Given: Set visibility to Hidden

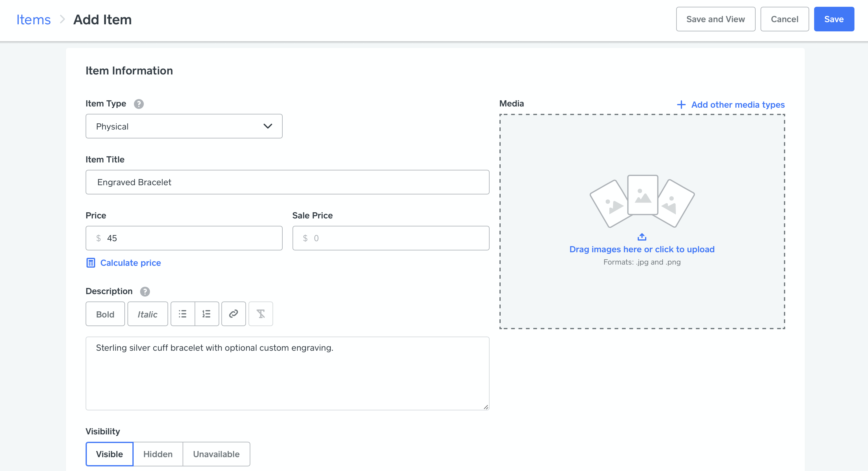Looking at the screenshot, I should point(158,454).
